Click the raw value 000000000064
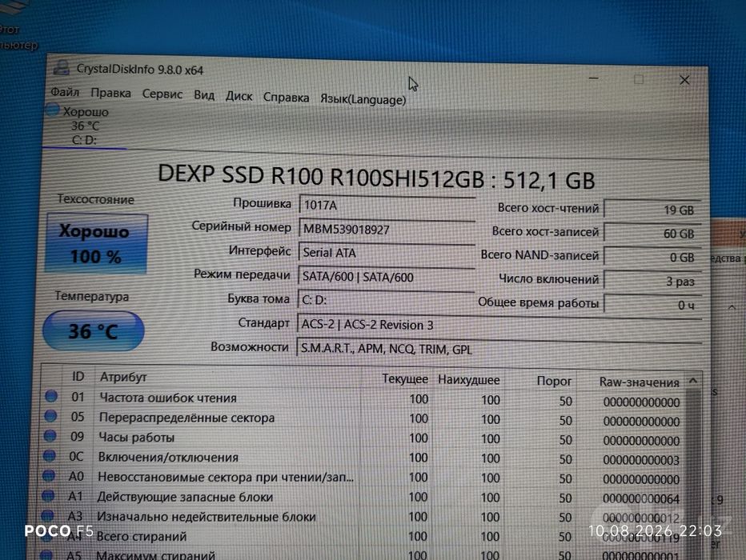 641,498
